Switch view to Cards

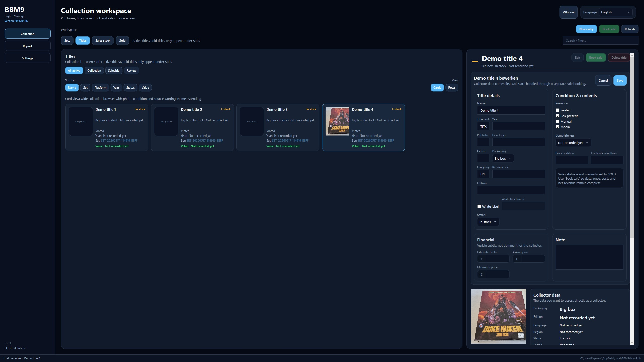click(x=437, y=88)
